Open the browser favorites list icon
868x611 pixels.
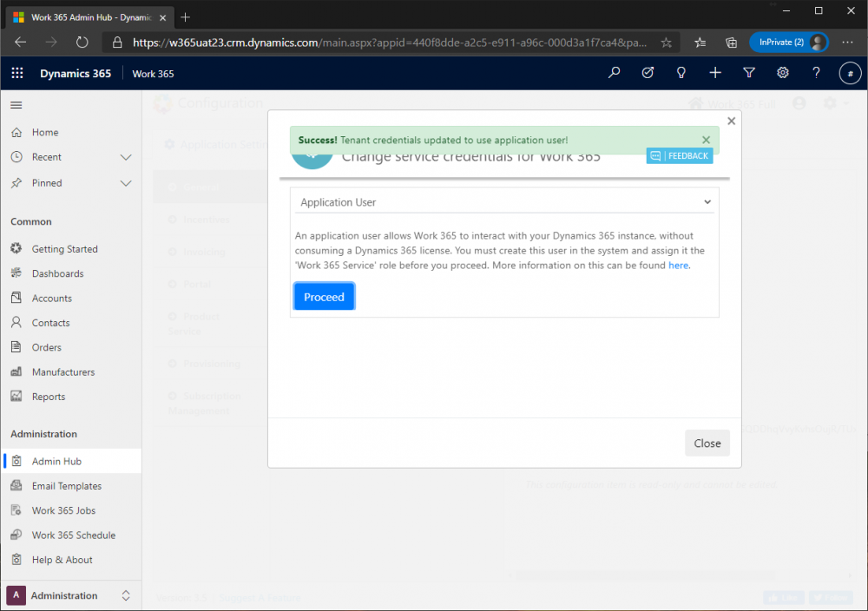pos(700,43)
